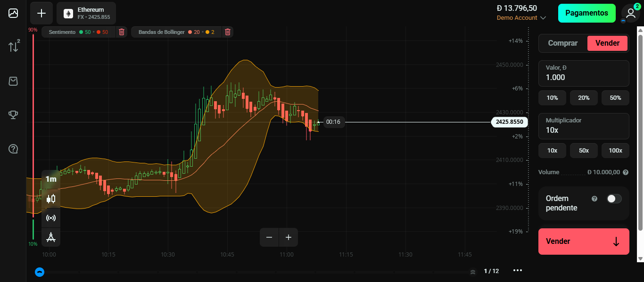The width and height of the screenshot is (644, 282).
Task: Select the Vender tab
Action: (607, 43)
